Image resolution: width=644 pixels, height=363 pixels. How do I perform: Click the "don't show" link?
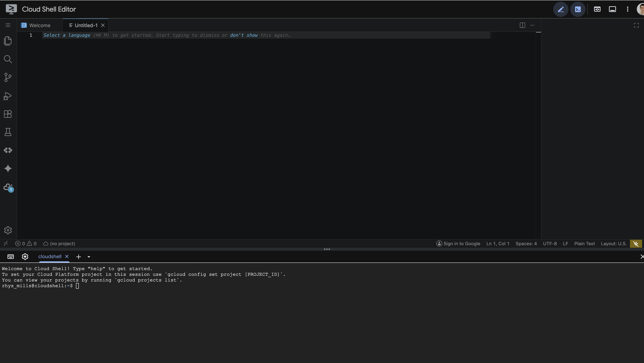tap(244, 35)
